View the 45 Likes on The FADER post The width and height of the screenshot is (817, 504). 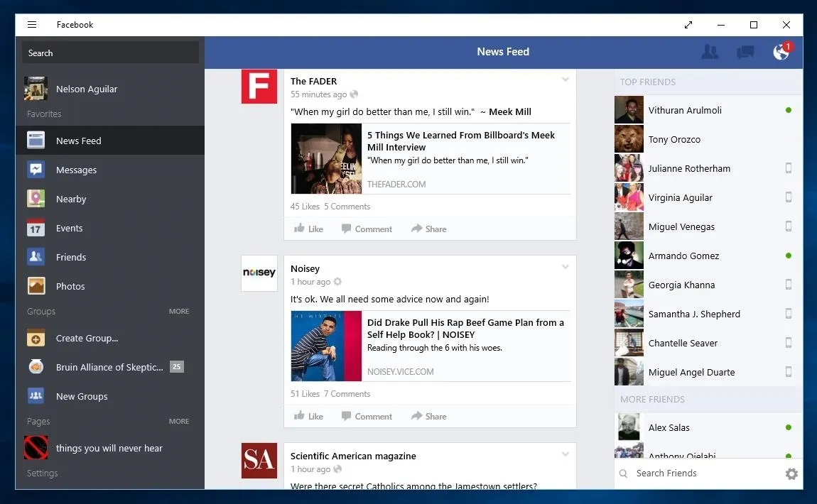click(x=305, y=207)
